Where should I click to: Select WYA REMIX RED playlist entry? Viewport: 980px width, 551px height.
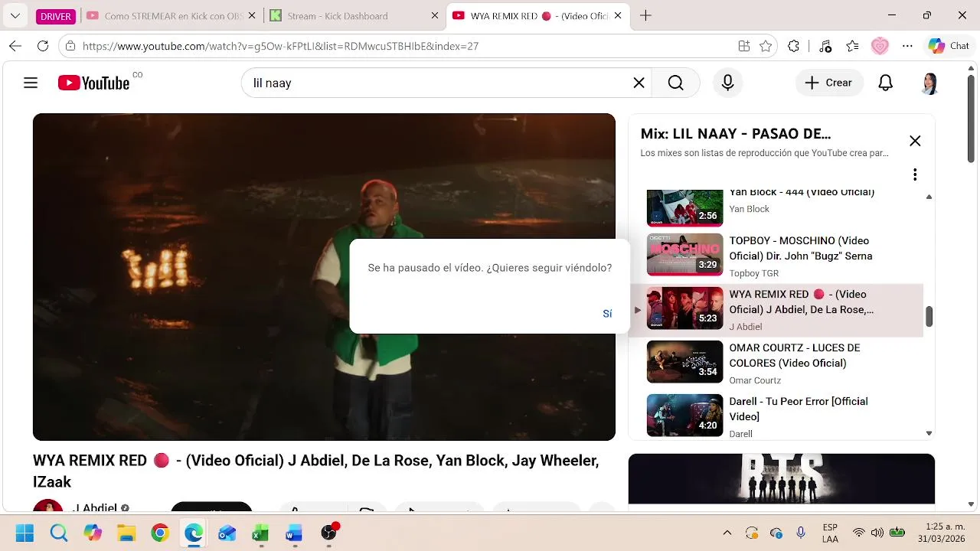click(x=776, y=310)
